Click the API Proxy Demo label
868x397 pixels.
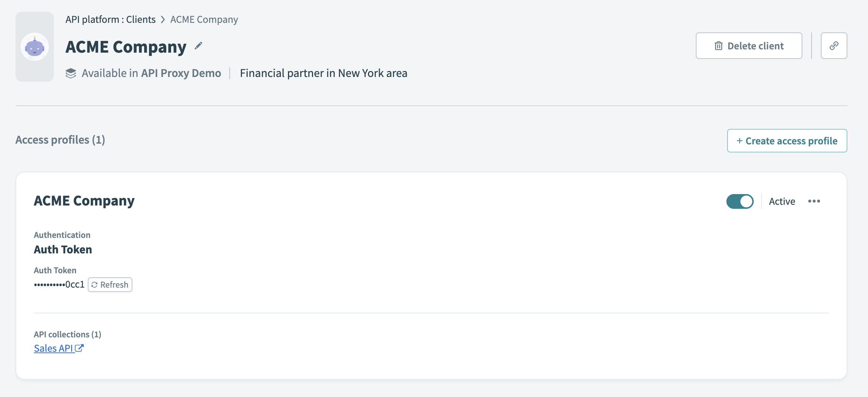click(181, 73)
